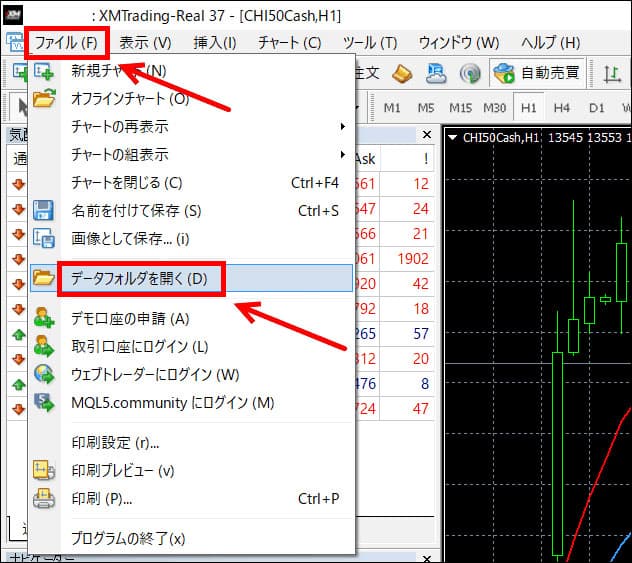Click the 印刷 printer icon
632x563 pixels.
tap(44, 498)
